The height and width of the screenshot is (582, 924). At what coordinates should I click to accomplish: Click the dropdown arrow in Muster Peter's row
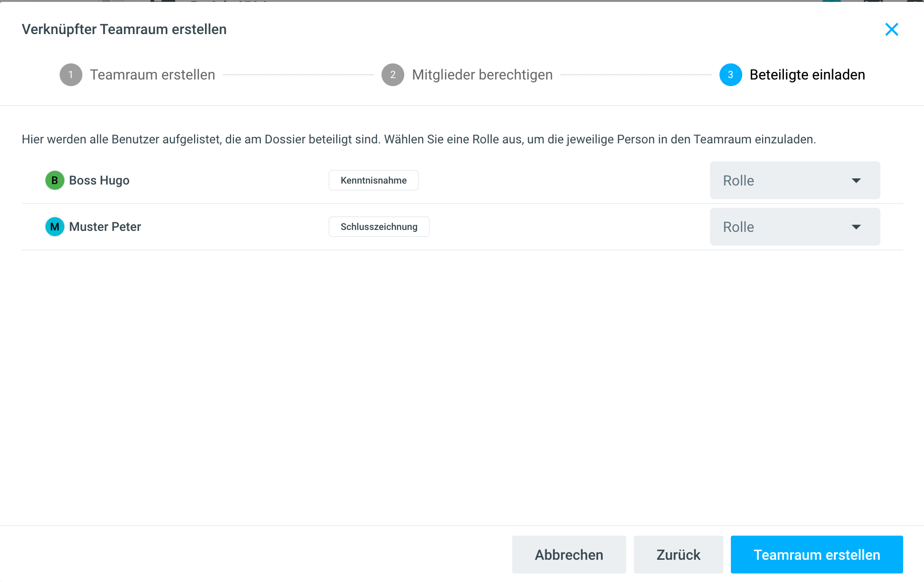point(856,227)
